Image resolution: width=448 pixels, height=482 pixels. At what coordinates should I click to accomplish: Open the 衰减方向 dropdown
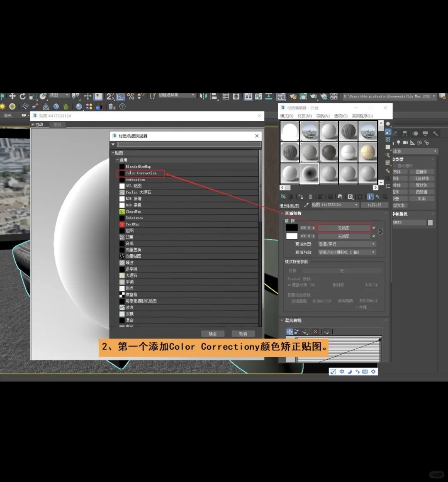point(347,252)
